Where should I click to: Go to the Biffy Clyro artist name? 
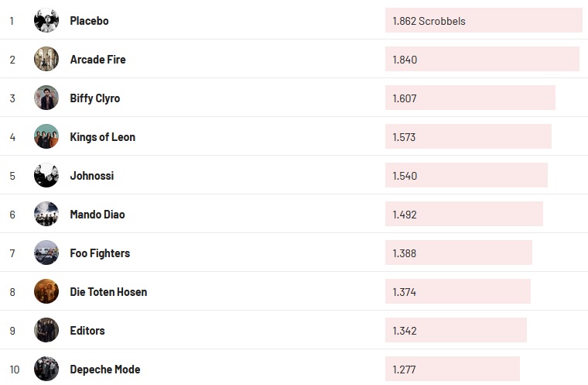94,98
